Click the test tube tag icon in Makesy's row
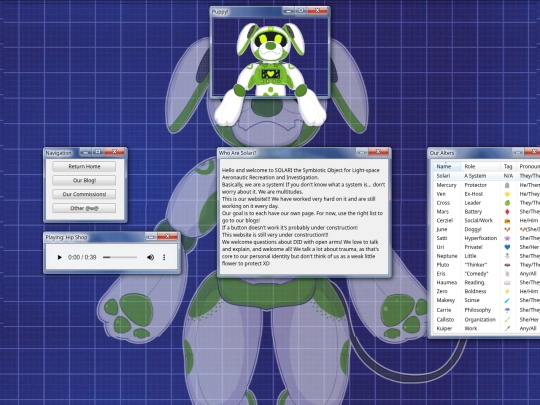 (507, 300)
